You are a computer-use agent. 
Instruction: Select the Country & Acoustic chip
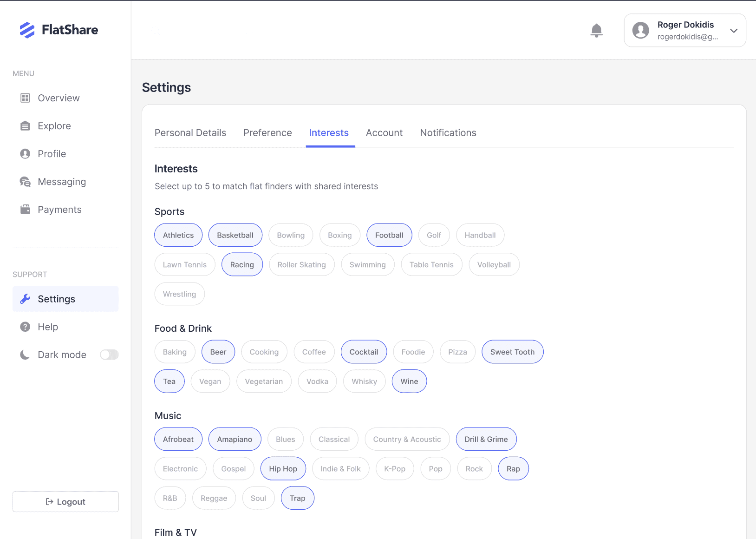[407, 439]
